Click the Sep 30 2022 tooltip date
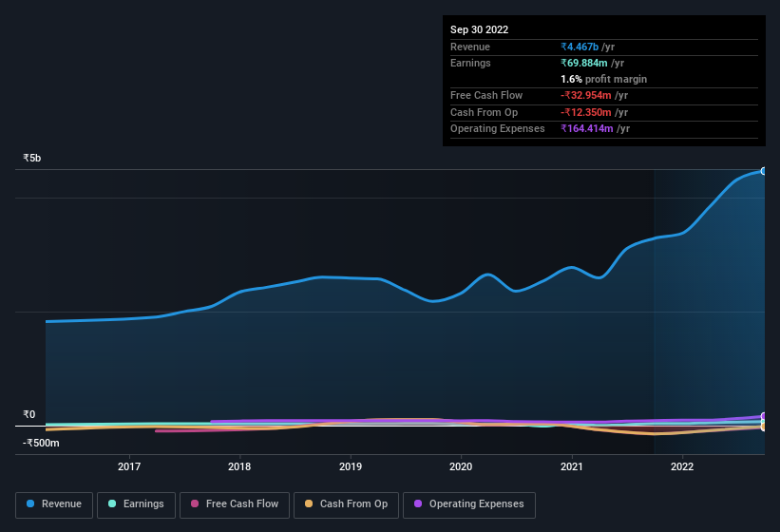Viewport: 780px width, 532px height. click(479, 29)
